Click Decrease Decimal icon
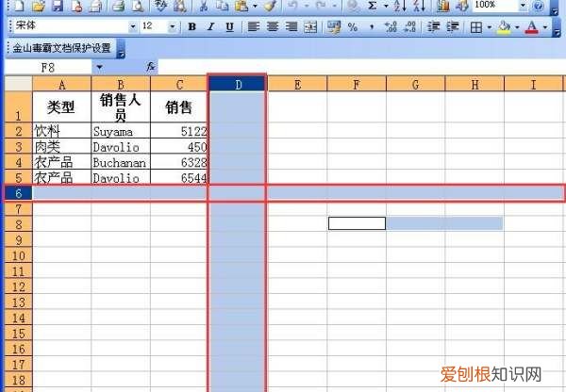Screen dimensions: 566x392 410,26
